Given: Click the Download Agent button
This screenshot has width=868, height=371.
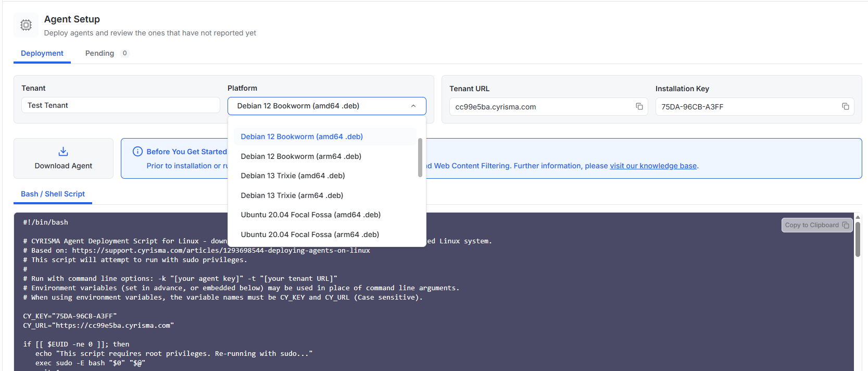Looking at the screenshot, I should pos(64,158).
